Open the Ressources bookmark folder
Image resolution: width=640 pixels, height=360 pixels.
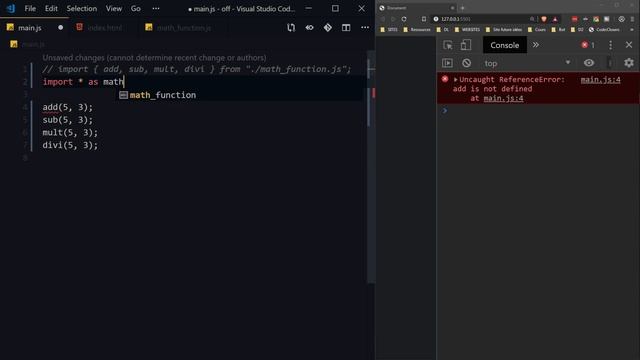pyautogui.click(x=417, y=30)
